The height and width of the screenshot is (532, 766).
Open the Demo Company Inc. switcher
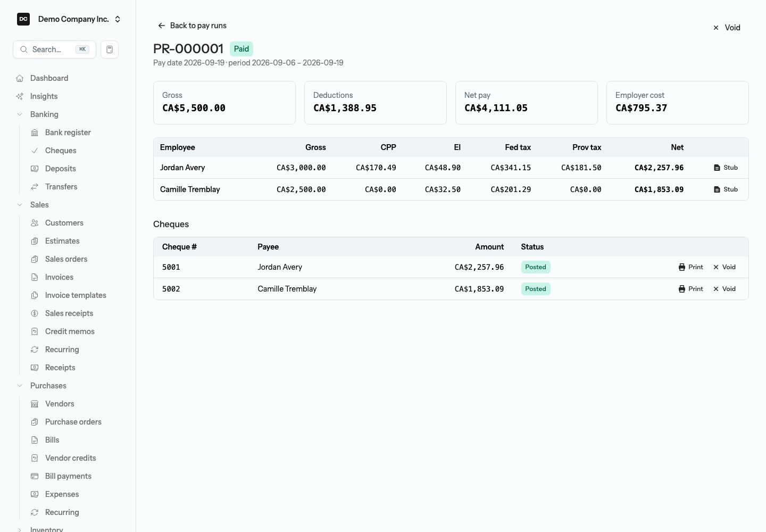(69, 19)
